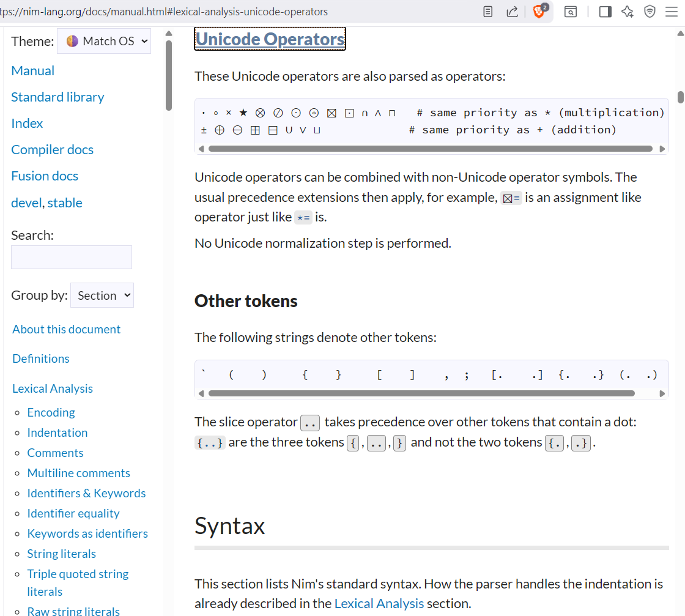Click the main page scroll up arrow

coord(681,34)
